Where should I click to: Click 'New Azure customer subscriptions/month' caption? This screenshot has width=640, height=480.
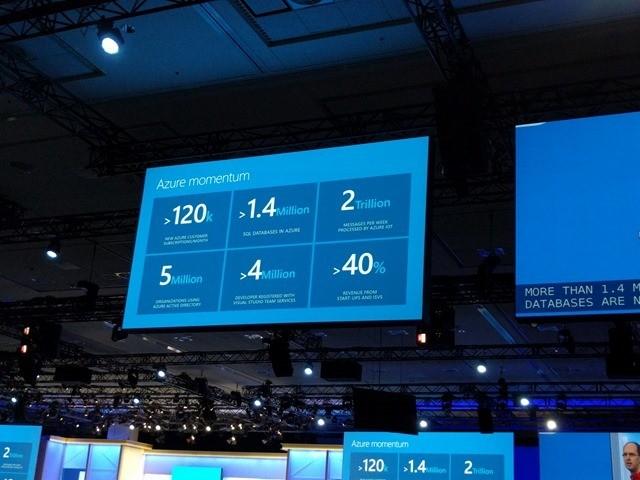pyautogui.click(x=186, y=239)
